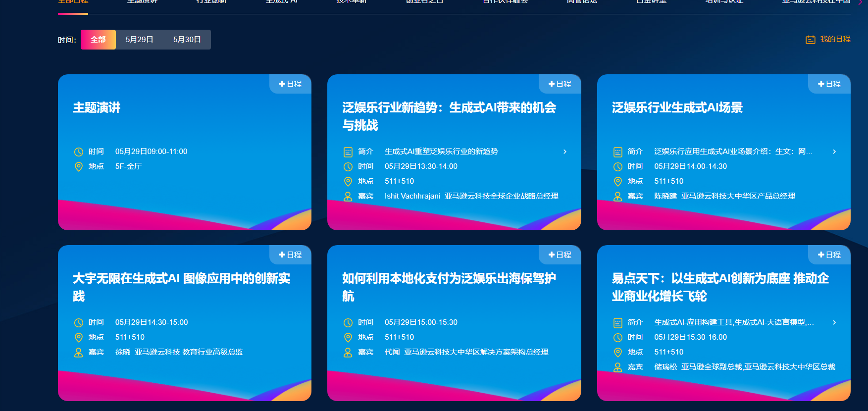Expand intro of 泛娱乐行业生成式AI场景 card

tap(834, 152)
